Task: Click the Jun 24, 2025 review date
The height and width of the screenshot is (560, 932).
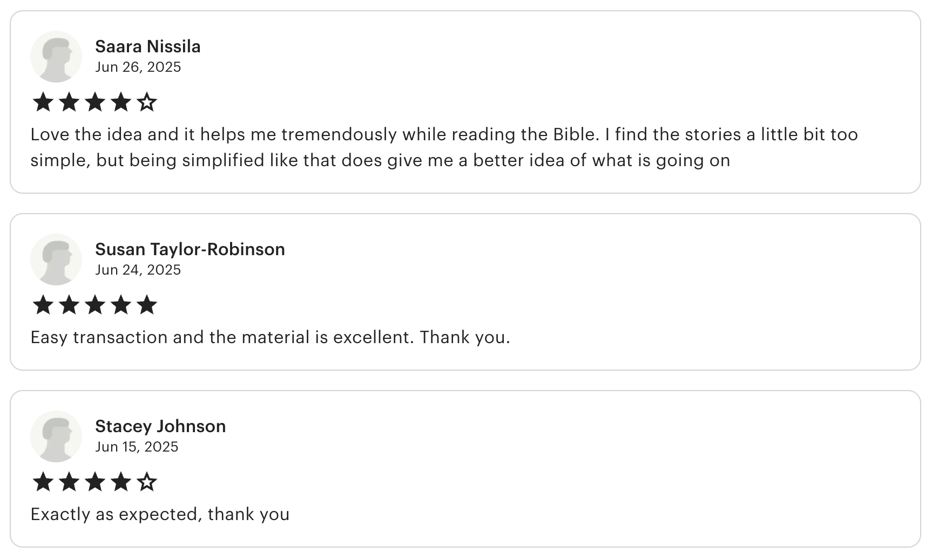Action: (x=138, y=270)
